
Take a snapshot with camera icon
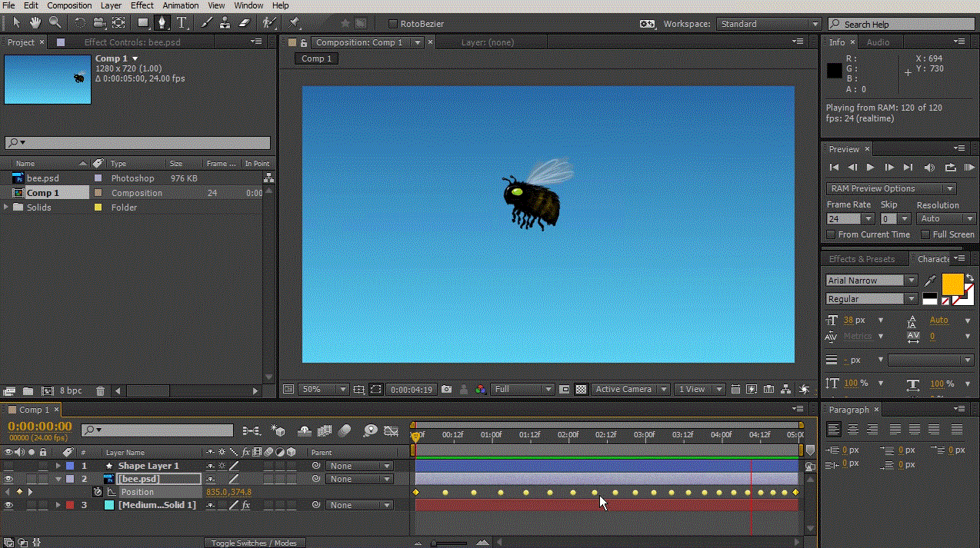pos(447,390)
